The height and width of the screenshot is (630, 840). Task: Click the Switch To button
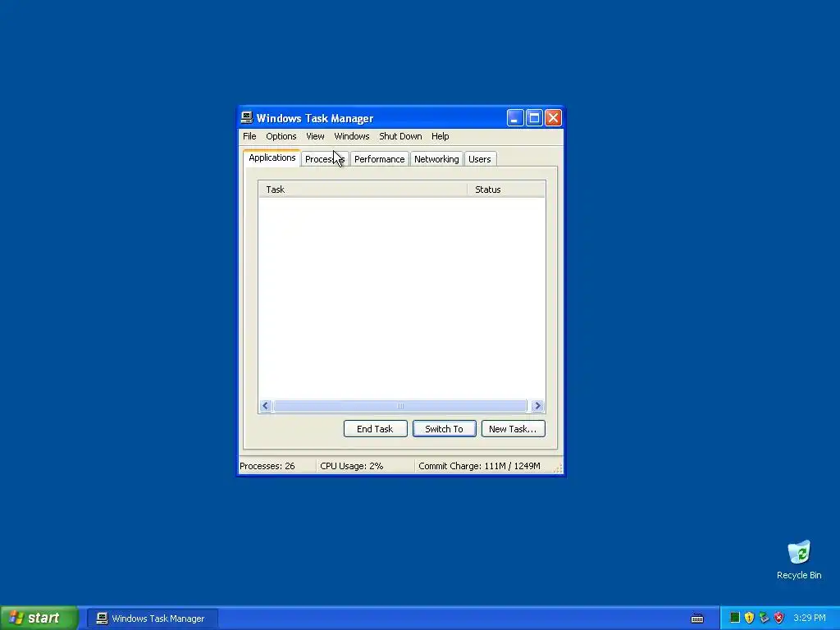tap(444, 428)
